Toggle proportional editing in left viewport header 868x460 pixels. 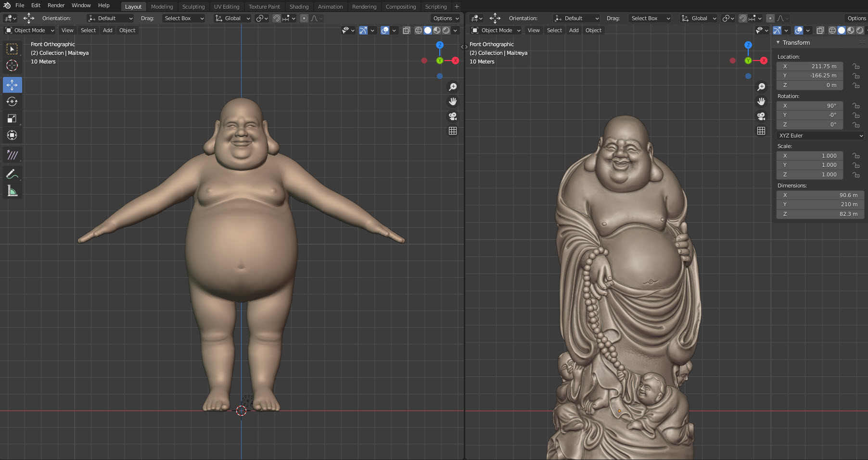(304, 18)
